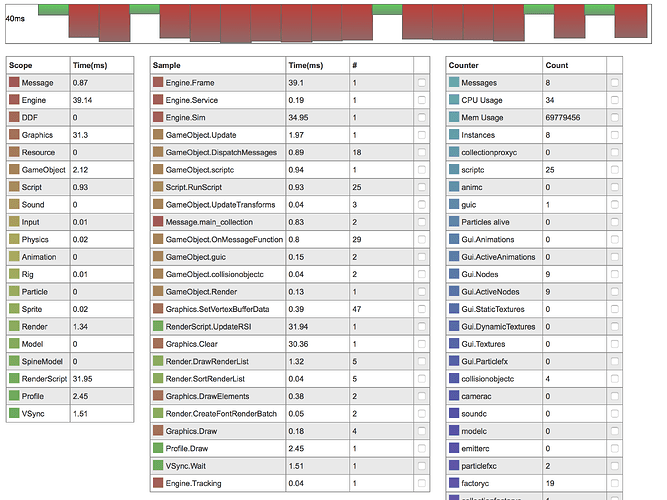Click the Messages counter color swatch

tap(455, 83)
